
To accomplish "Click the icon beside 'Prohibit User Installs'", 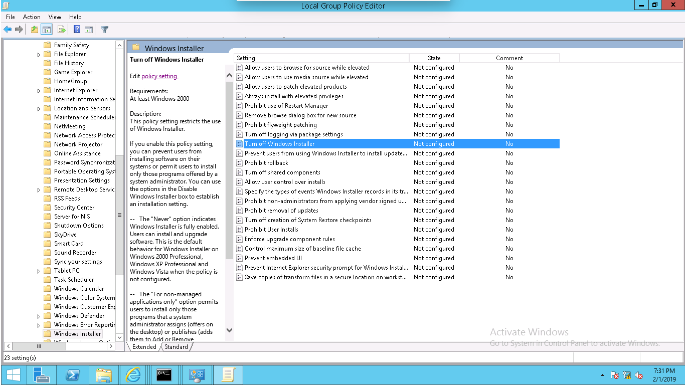I will click(239, 229).
